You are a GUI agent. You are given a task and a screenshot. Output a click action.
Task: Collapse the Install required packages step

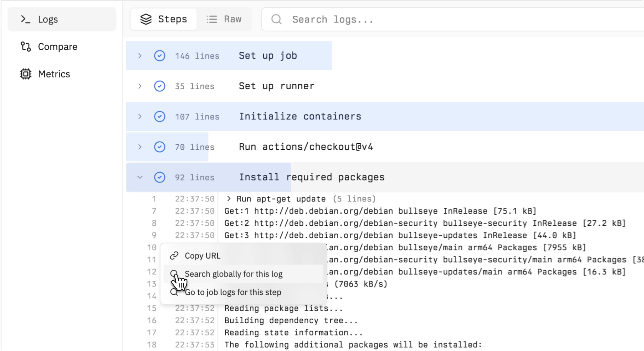click(x=140, y=177)
